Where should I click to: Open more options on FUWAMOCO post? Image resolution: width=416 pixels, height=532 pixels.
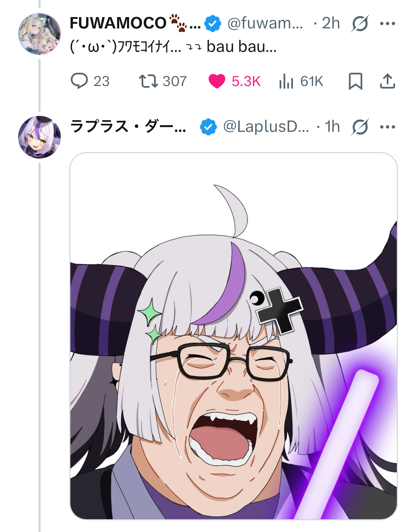tap(388, 23)
